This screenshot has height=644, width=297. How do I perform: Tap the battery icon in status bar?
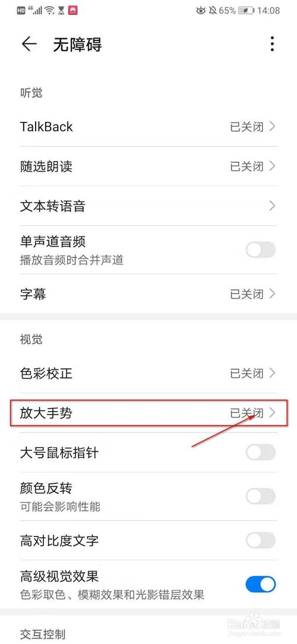click(x=247, y=10)
